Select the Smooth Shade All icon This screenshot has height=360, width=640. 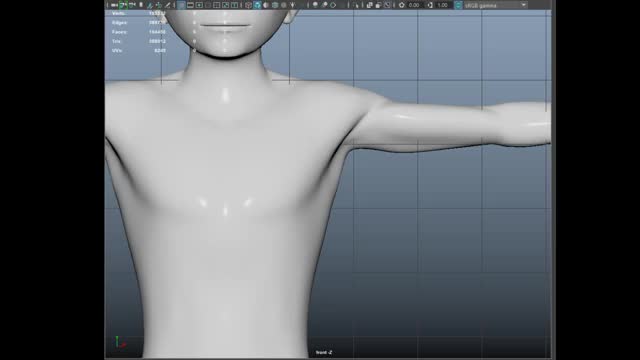click(x=257, y=5)
